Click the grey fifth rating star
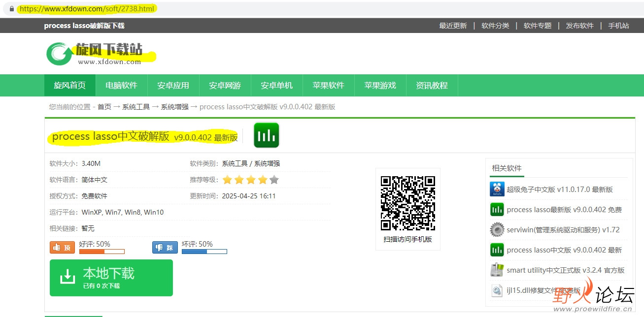644x317 pixels. tap(274, 180)
